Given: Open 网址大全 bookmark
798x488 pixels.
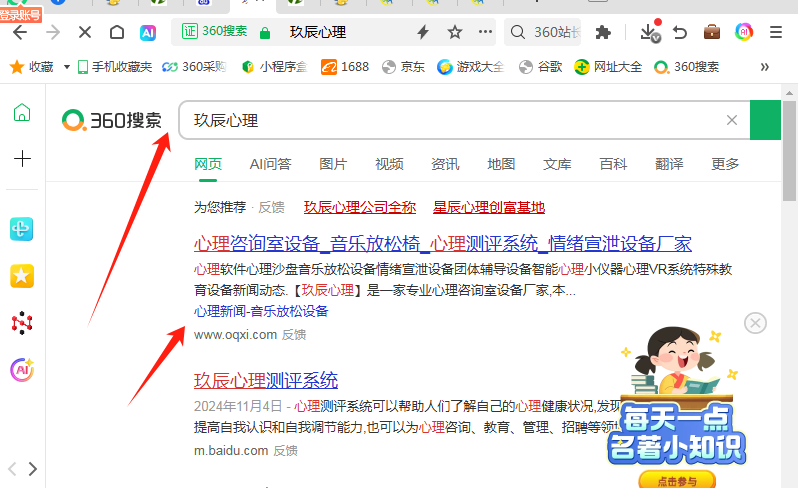Looking at the screenshot, I should (x=608, y=67).
